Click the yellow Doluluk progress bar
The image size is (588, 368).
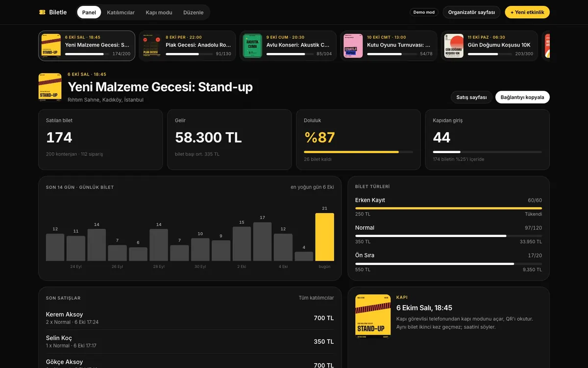pos(358,152)
